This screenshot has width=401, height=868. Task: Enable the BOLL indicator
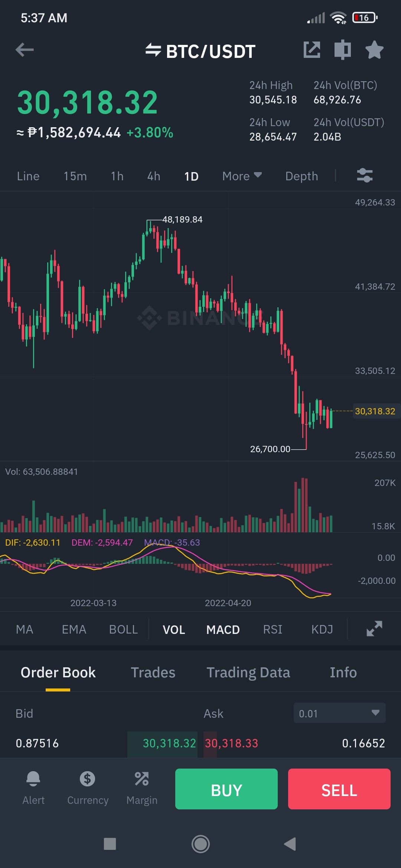123,629
